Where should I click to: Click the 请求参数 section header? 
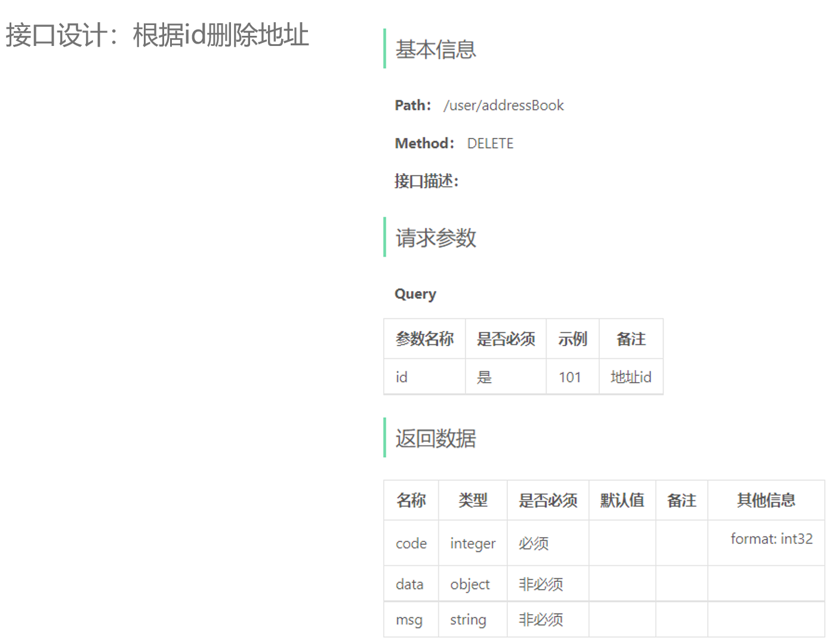tap(435, 238)
